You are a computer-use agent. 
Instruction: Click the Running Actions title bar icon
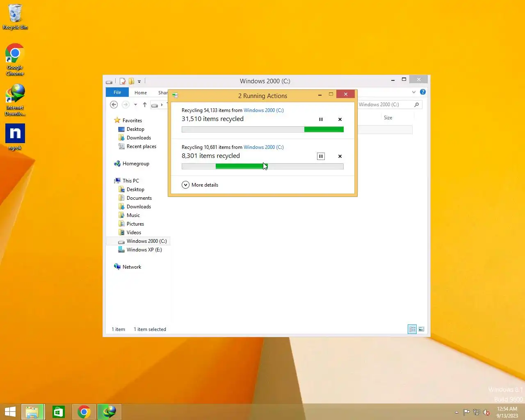point(175,95)
